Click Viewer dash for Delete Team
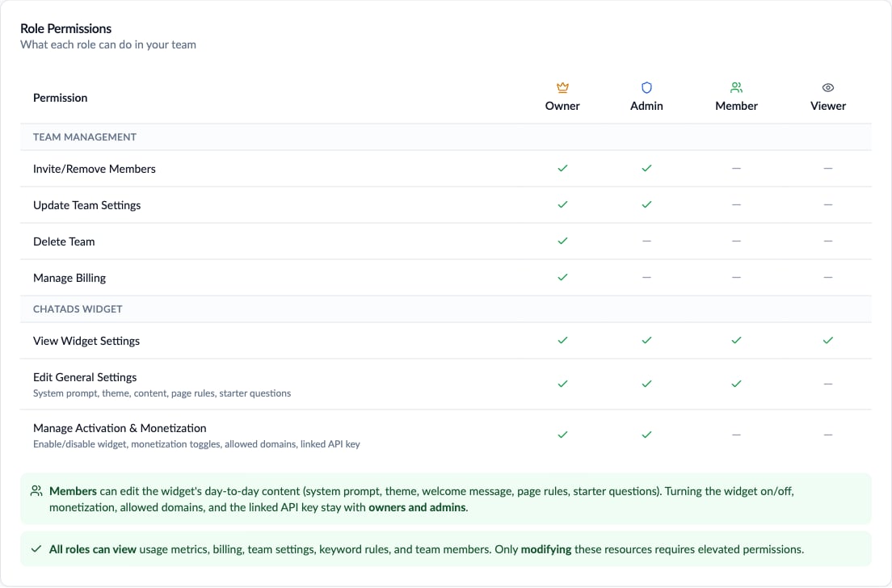Screen dimensions: 892x588 (827, 241)
